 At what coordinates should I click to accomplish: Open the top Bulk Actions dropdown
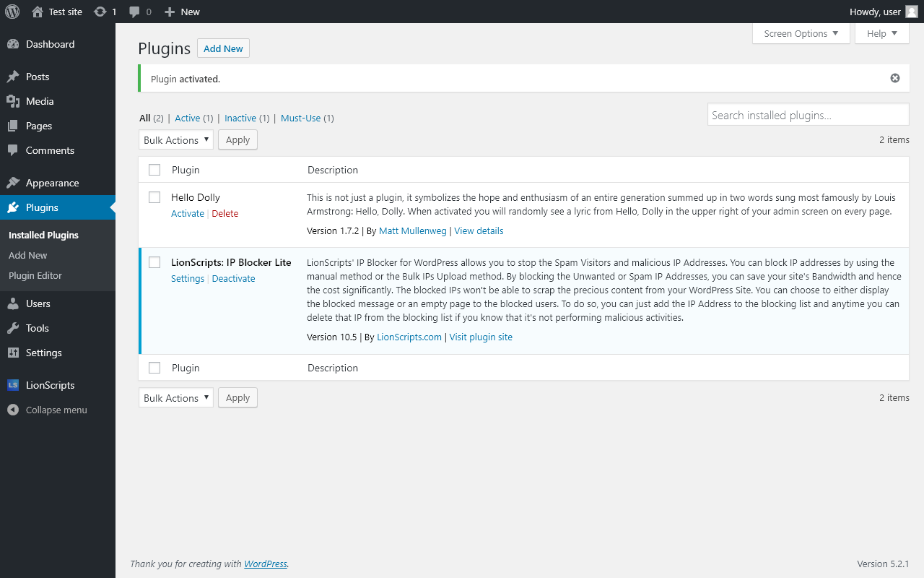click(176, 140)
